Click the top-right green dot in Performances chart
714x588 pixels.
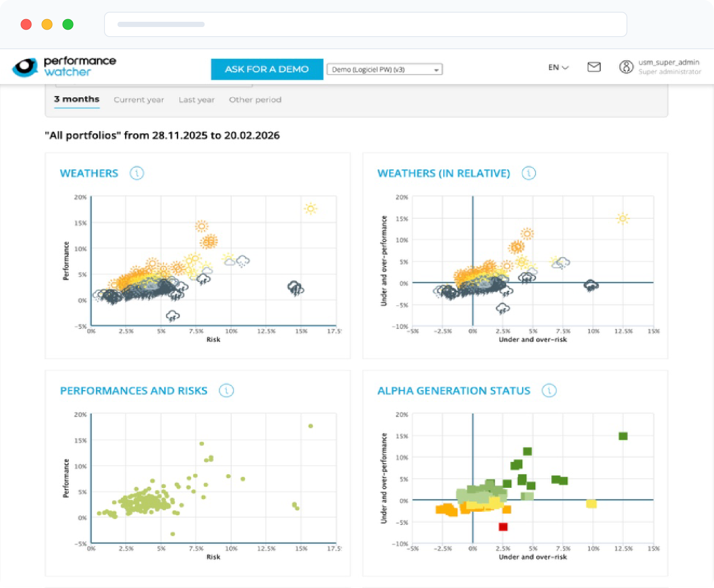coord(310,426)
